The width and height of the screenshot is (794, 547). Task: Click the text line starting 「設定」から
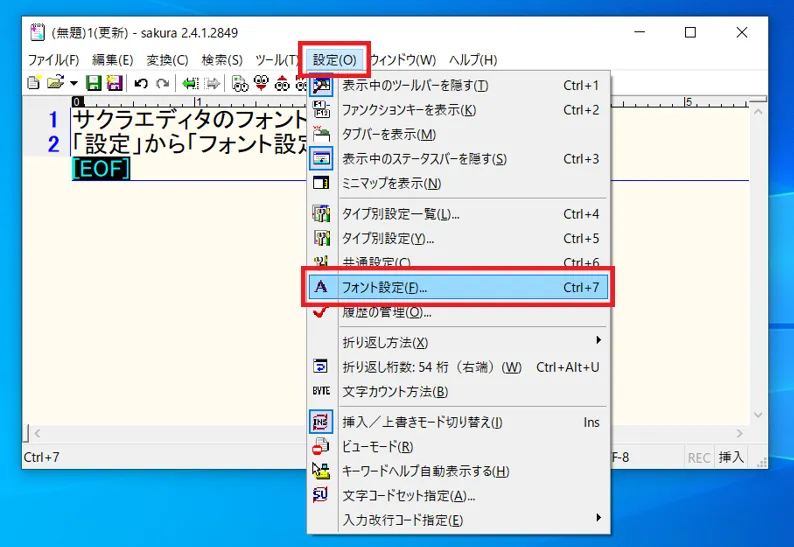point(190,144)
